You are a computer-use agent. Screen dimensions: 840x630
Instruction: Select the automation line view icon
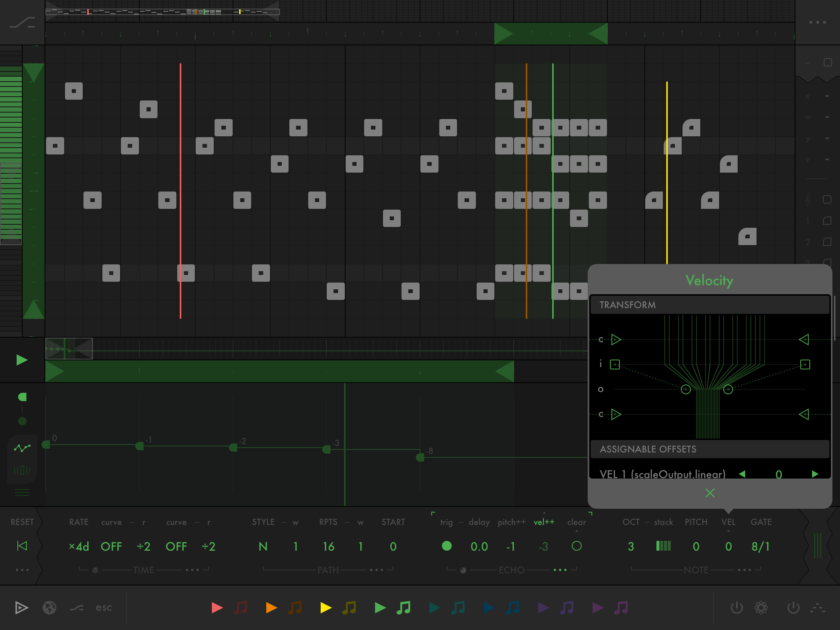click(x=22, y=448)
